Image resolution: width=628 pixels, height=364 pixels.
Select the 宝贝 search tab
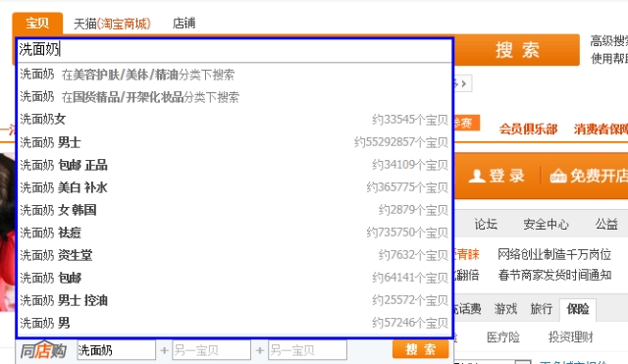(x=37, y=24)
